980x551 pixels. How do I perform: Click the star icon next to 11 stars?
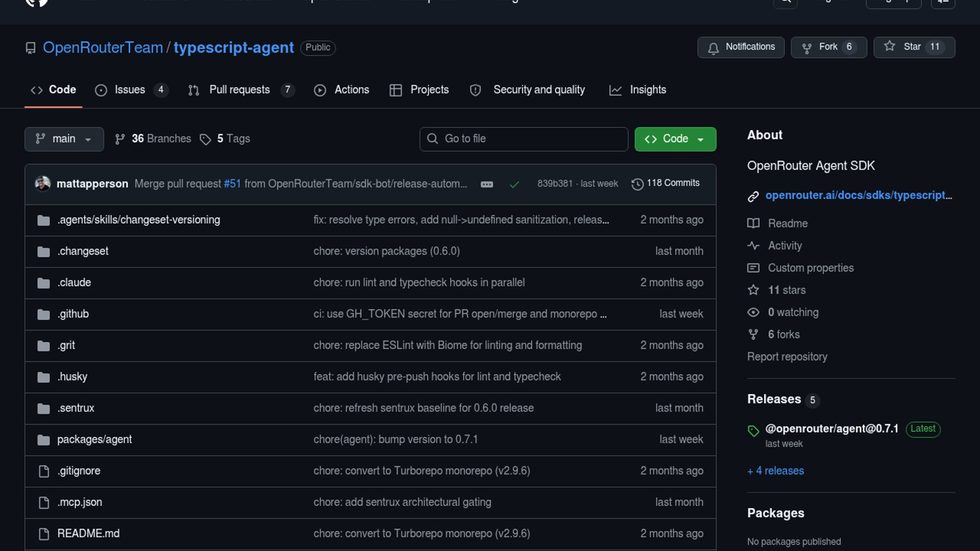(x=753, y=290)
